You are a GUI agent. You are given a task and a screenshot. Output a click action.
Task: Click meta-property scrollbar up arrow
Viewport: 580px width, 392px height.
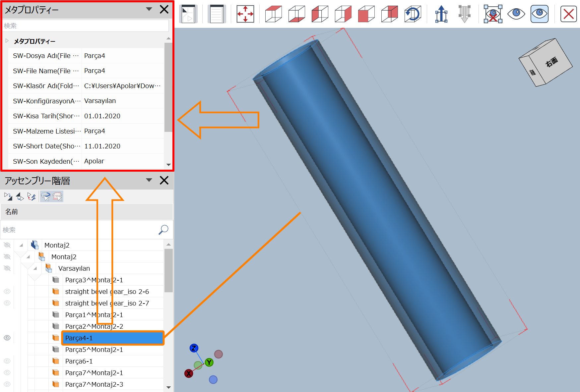pyautogui.click(x=168, y=38)
